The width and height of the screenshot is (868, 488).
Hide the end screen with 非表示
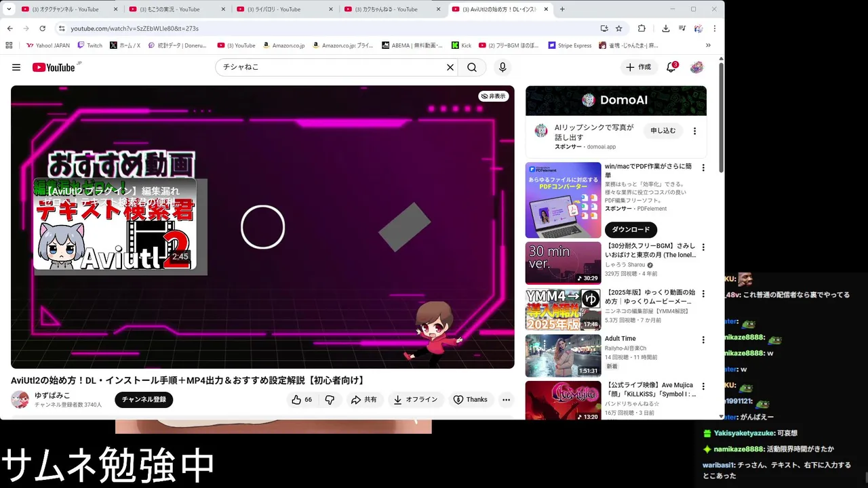tap(493, 96)
